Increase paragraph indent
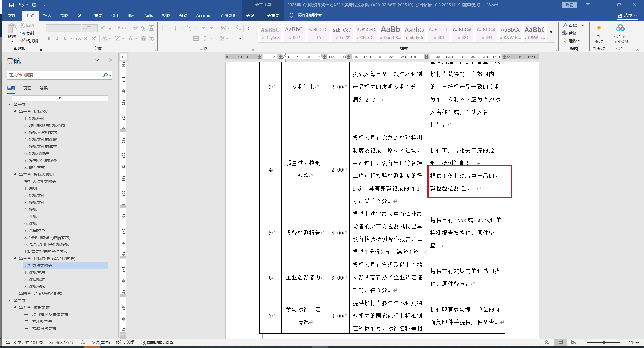This screenshot has height=348, width=644. point(213,28)
